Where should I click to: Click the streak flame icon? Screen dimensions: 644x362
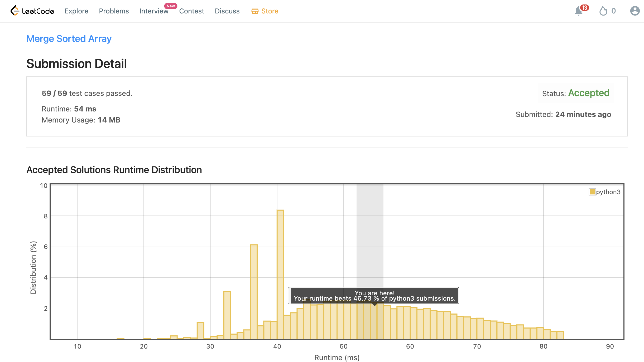(603, 11)
